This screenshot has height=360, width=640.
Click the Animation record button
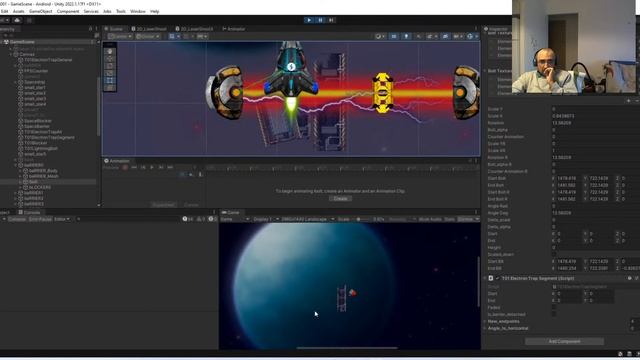(125, 167)
